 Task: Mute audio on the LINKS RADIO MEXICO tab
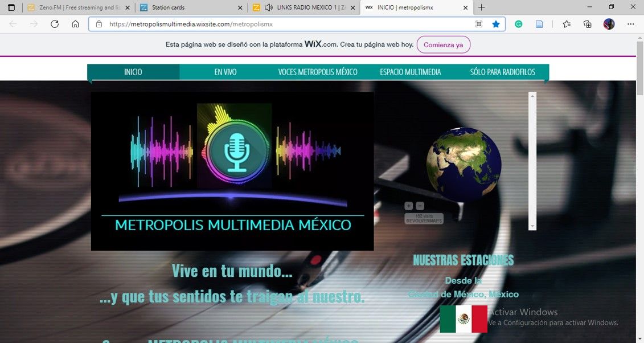(x=268, y=7)
